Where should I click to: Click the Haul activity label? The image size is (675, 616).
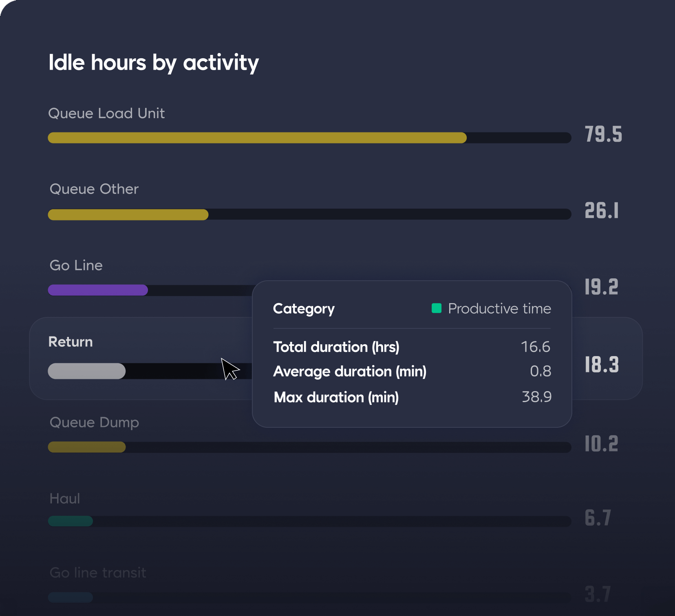point(65,499)
